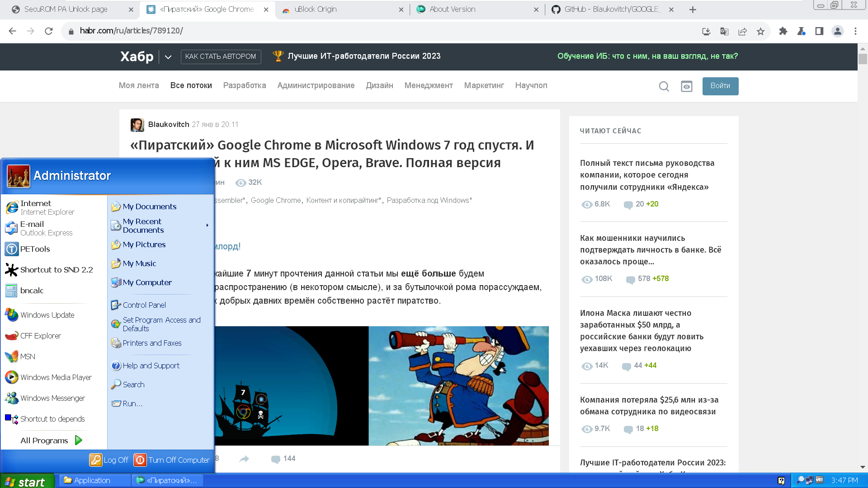
Task: Click the article share arrow icon
Action: coord(244,459)
